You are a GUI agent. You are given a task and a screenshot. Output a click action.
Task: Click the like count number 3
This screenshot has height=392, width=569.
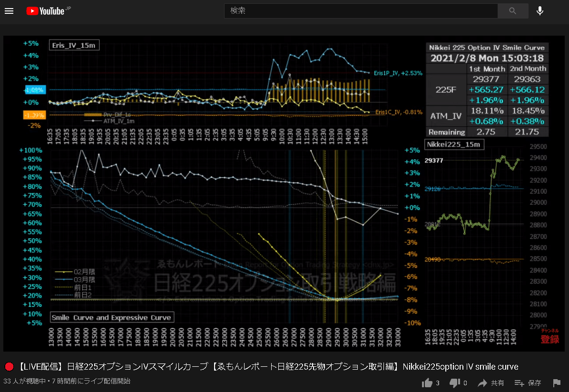click(438, 383)
